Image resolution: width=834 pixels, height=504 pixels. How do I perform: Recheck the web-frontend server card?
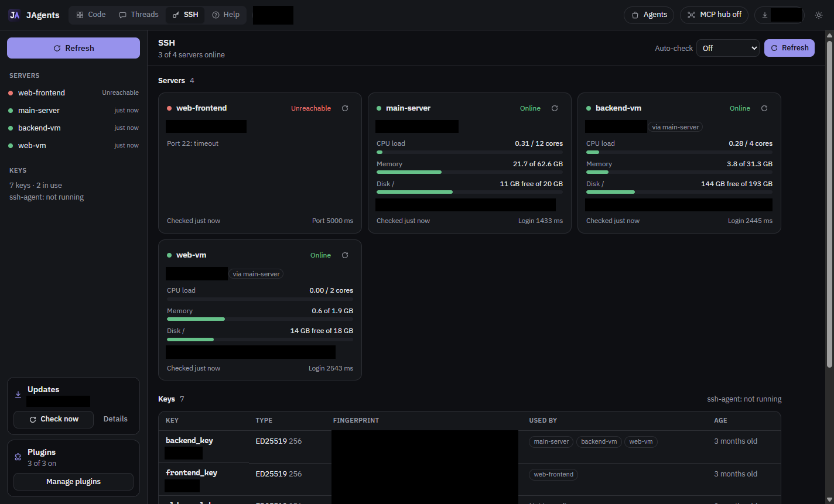pyautogui.click(x=345, y=108)
